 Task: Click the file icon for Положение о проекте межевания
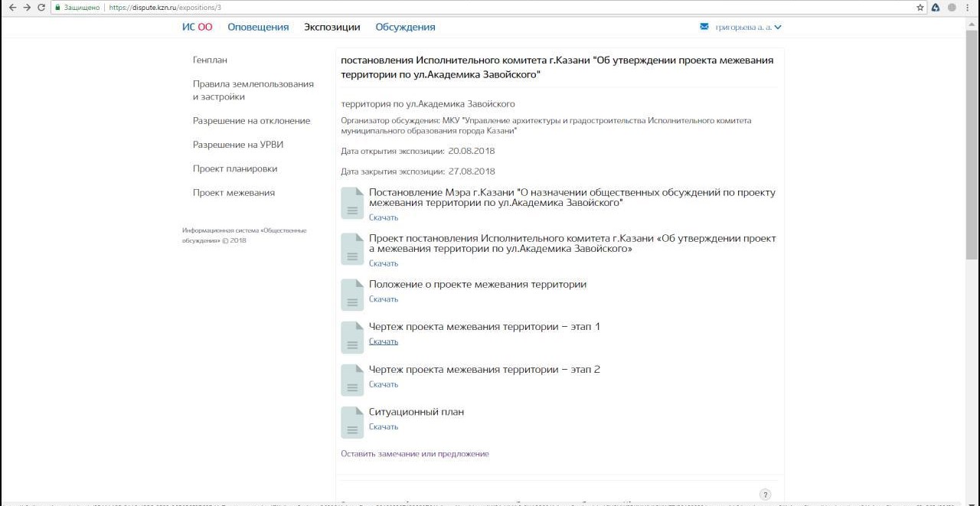[352, 294]
